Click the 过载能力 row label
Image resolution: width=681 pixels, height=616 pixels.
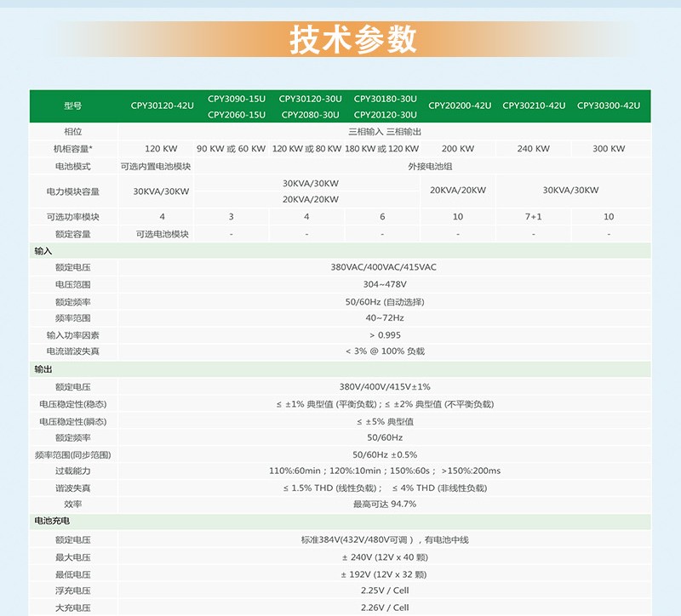pos(73,471)
